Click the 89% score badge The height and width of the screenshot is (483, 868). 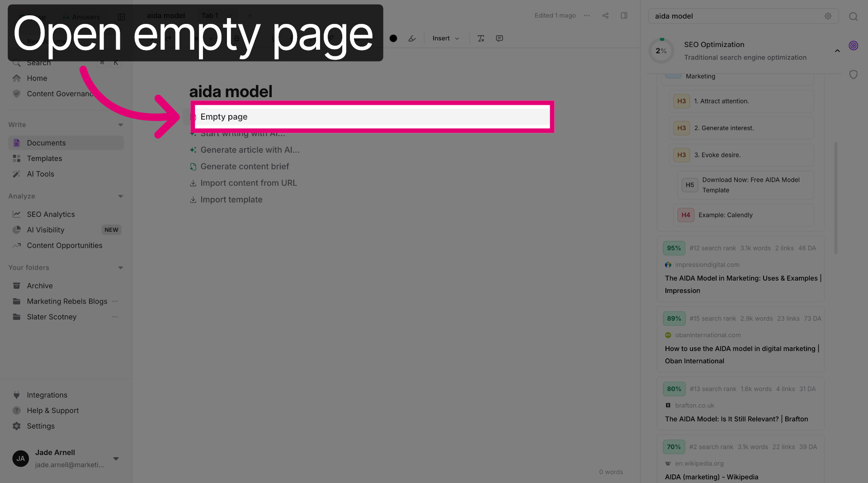tap(674, 319)
